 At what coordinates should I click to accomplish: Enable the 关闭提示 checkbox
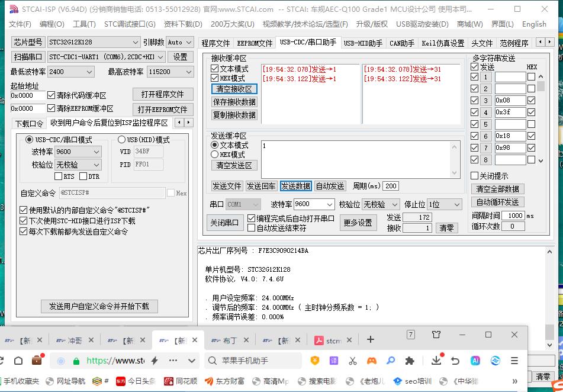click(x=474, y=176)
